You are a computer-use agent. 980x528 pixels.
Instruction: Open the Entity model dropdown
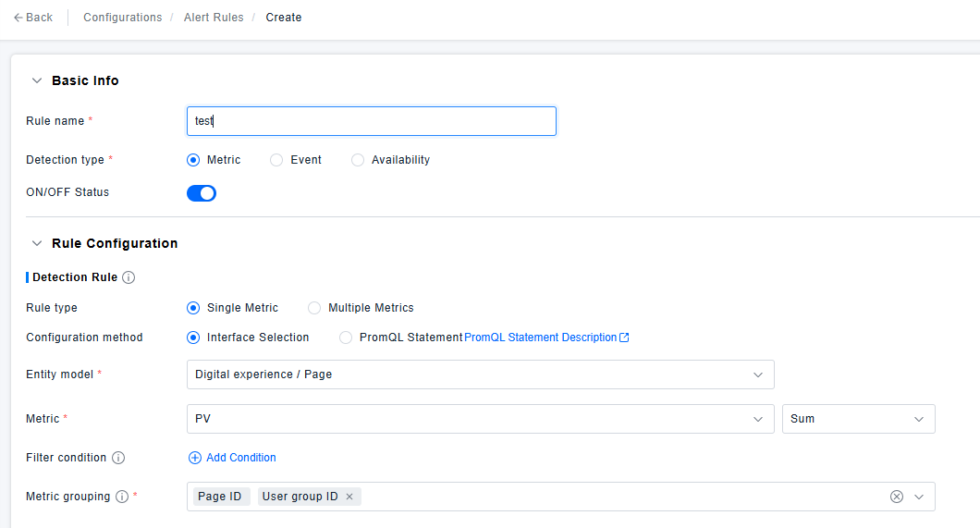[x=480, y=375]
